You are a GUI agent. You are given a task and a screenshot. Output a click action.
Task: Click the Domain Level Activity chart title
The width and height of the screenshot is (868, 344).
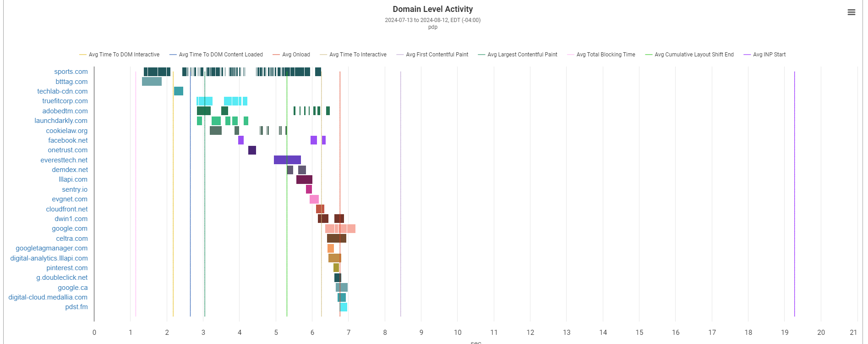tap(433, 9)
